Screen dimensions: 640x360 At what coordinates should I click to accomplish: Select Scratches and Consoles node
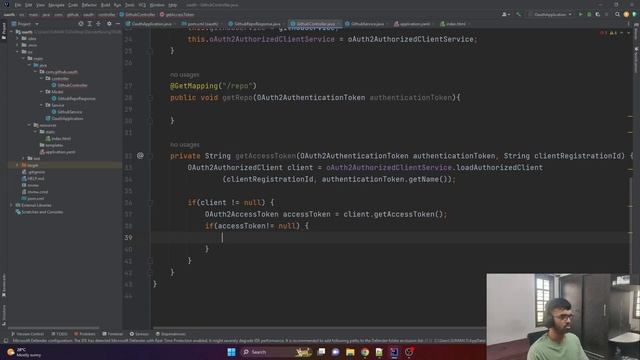[39, 212]
